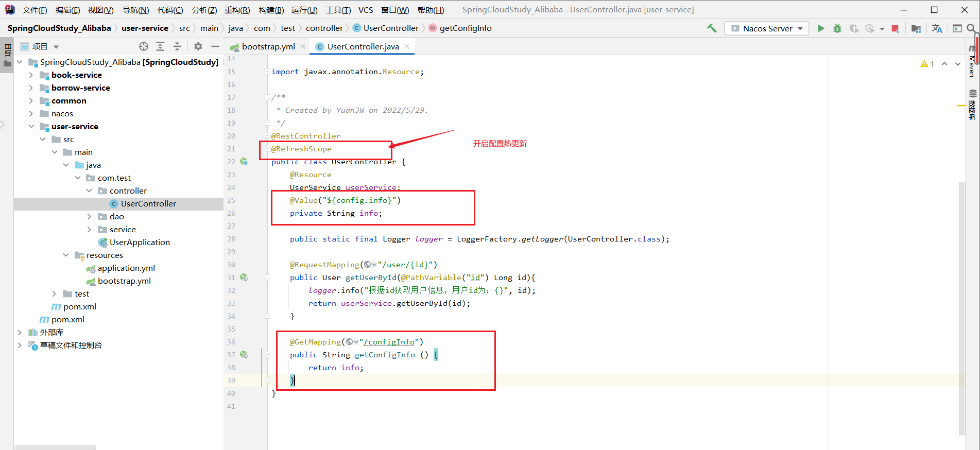The image size is (980, 450).
Task: Expand the nacos folder
Action: click(x=31, y=114)
